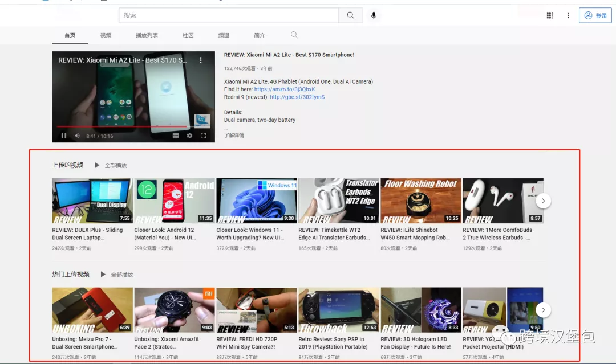Image resolution: width=616 pixels, height=364 pixels.
Task: Click the search magnifier button in top bar
Action: point(350,15)
